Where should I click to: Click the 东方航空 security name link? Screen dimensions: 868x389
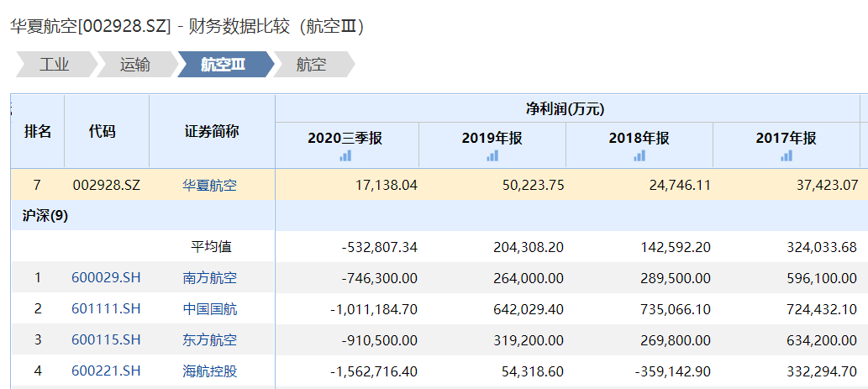(210, 340)
